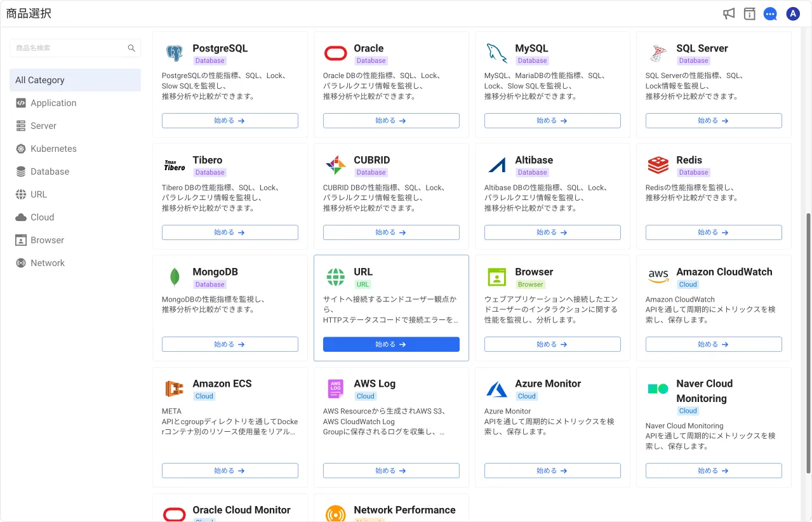Viewport: 812px width, 522px height.
Task: Start the PostgreSQL product
Action: pyautogui.click(x=230, y=121)
